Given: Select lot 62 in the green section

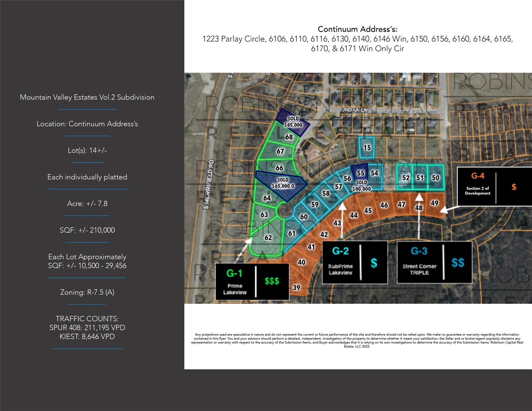Looking at the screenshot, I should point(268,237).
